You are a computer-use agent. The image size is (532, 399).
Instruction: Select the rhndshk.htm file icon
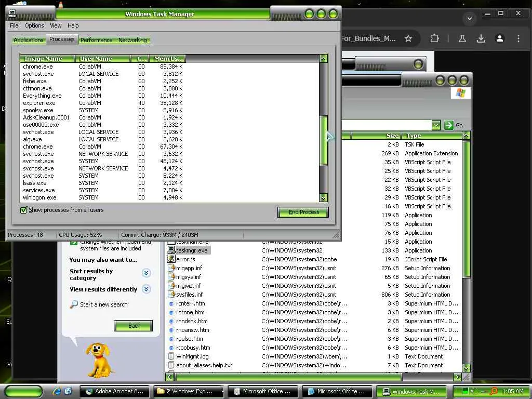pos(171,321)
